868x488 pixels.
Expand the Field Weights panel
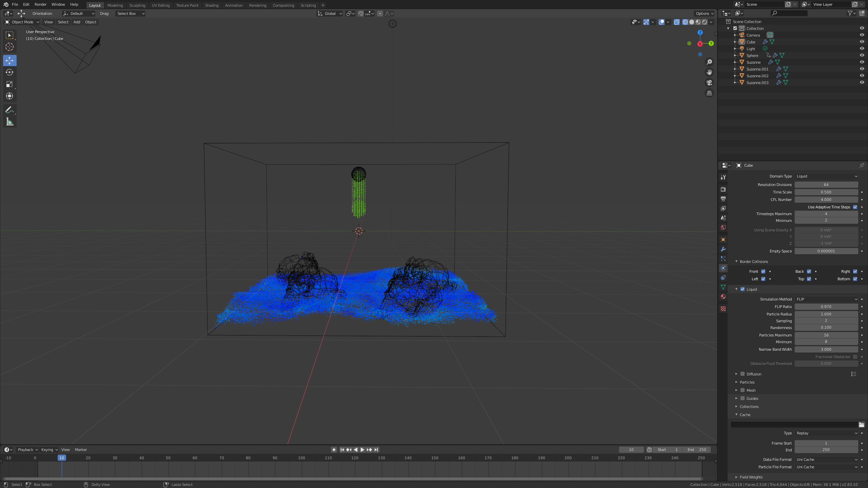[751, 477]
